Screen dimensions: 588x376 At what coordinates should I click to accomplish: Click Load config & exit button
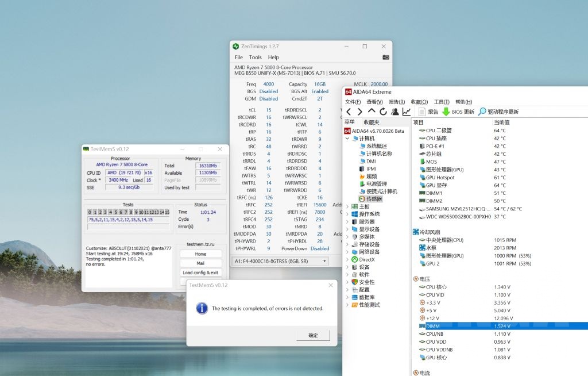(x=200, y=273)
